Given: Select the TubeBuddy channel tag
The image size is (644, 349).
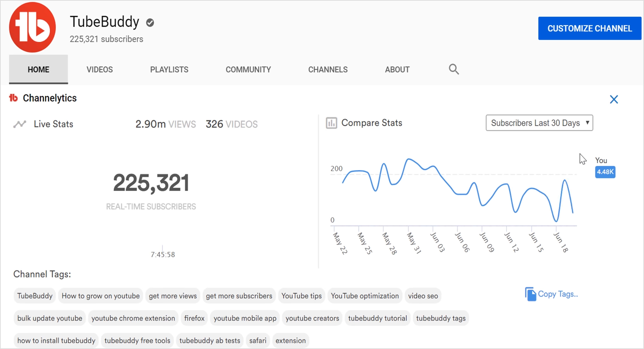Looking at the screenshot, I should 35,296.
